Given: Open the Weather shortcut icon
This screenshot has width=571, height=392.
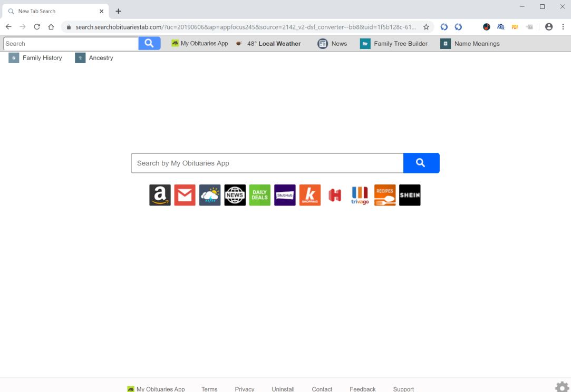Looking at the screenshot, I should pos(210,195).
